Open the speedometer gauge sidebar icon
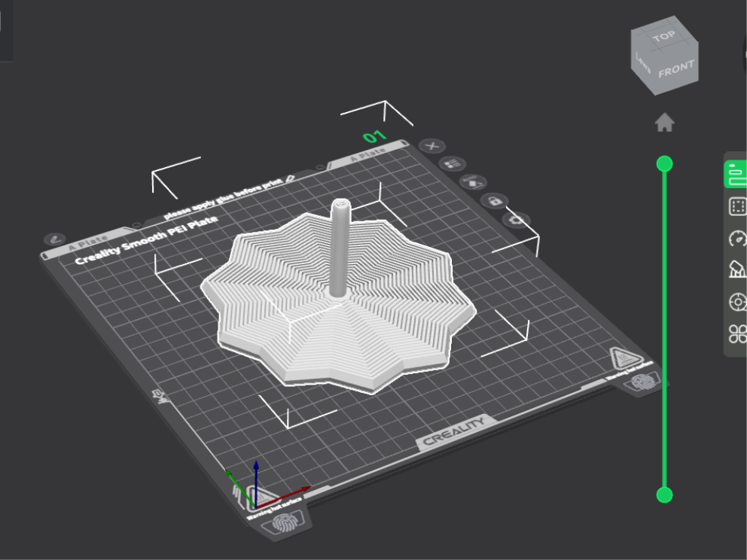 click(738, 238)
